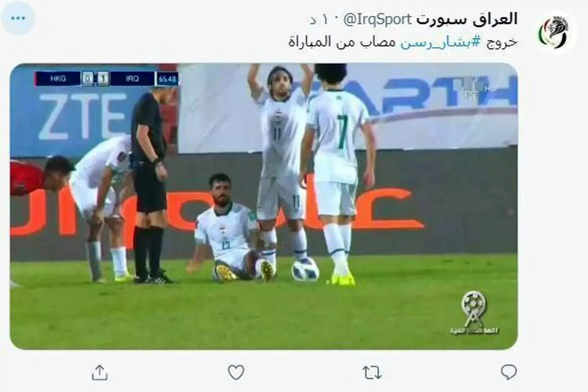Open the match video thumbnail

point(264,206)
